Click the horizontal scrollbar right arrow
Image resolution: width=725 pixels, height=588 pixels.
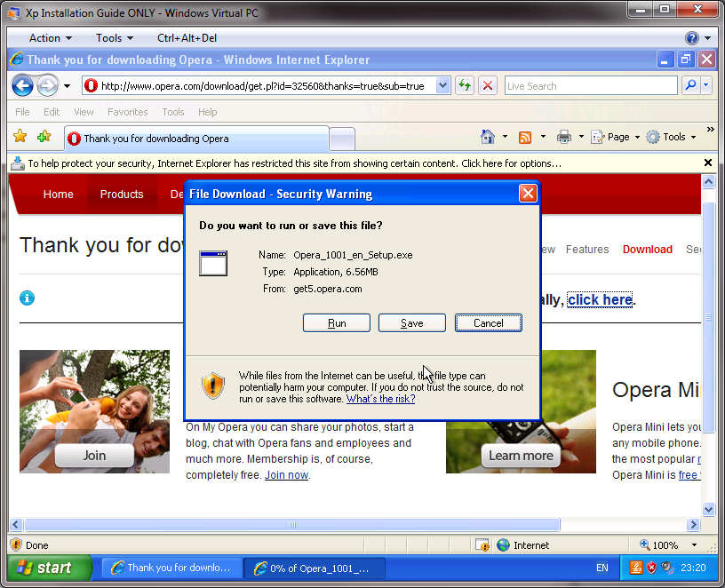pos(693,524)
